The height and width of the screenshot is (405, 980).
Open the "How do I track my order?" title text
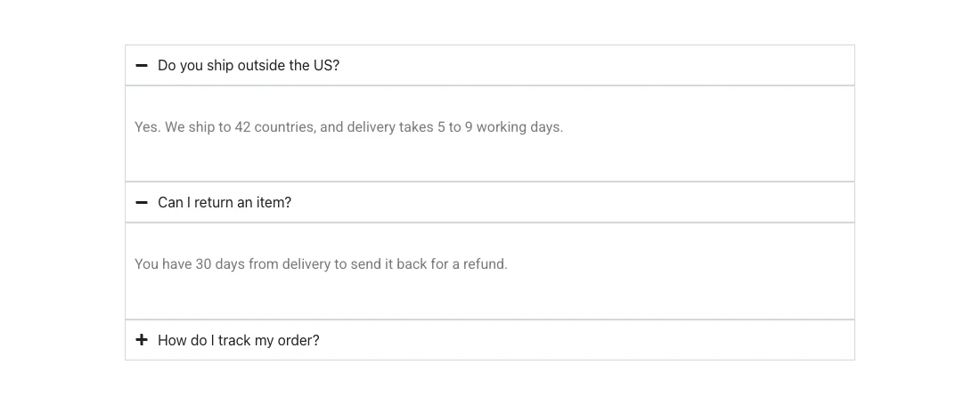[238, 340]
